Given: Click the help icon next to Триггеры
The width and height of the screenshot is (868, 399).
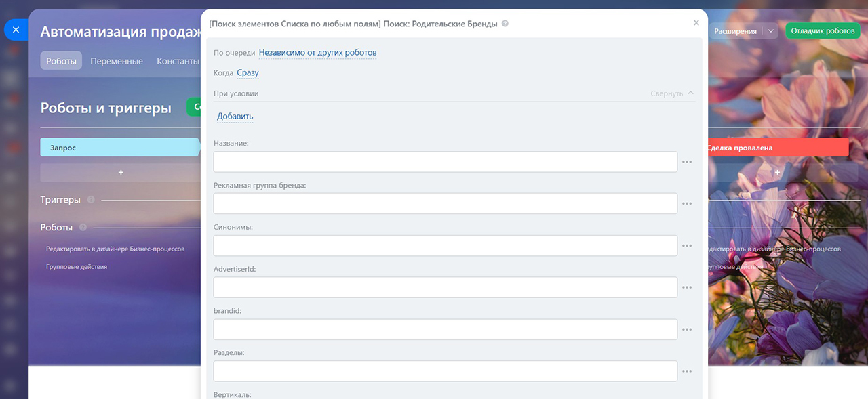Looking at the screenshot, I should point(91,200).
